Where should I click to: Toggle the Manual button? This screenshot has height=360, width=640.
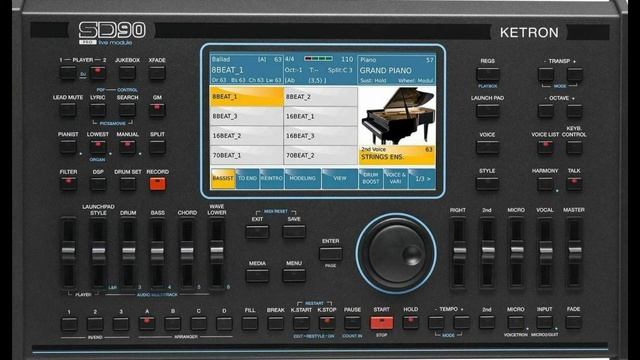[x=127, y=147]
